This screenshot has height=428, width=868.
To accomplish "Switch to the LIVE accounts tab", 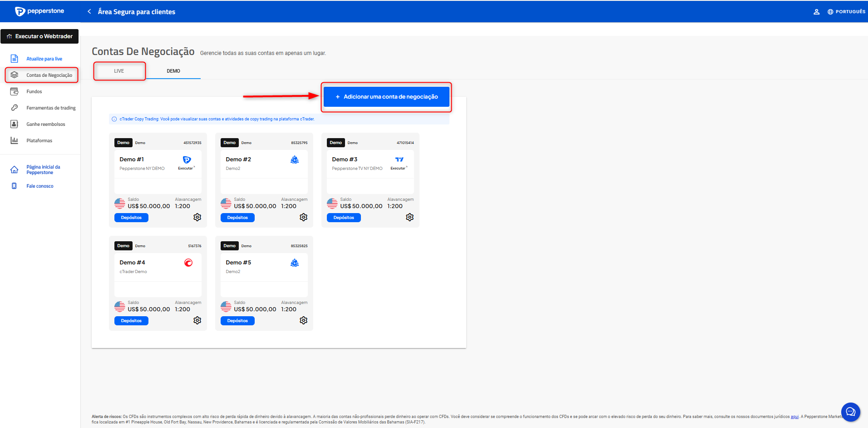I will click(x=119, y=71).
